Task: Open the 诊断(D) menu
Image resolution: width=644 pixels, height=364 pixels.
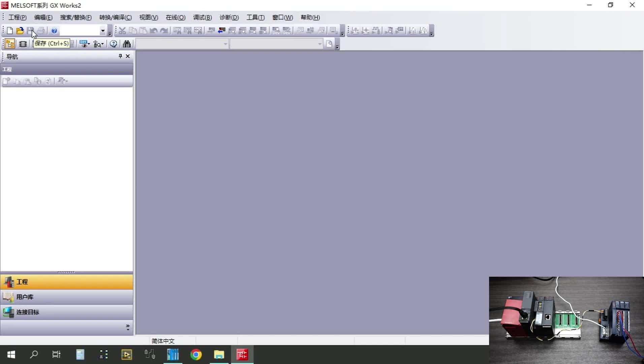Action: (229, 18)
